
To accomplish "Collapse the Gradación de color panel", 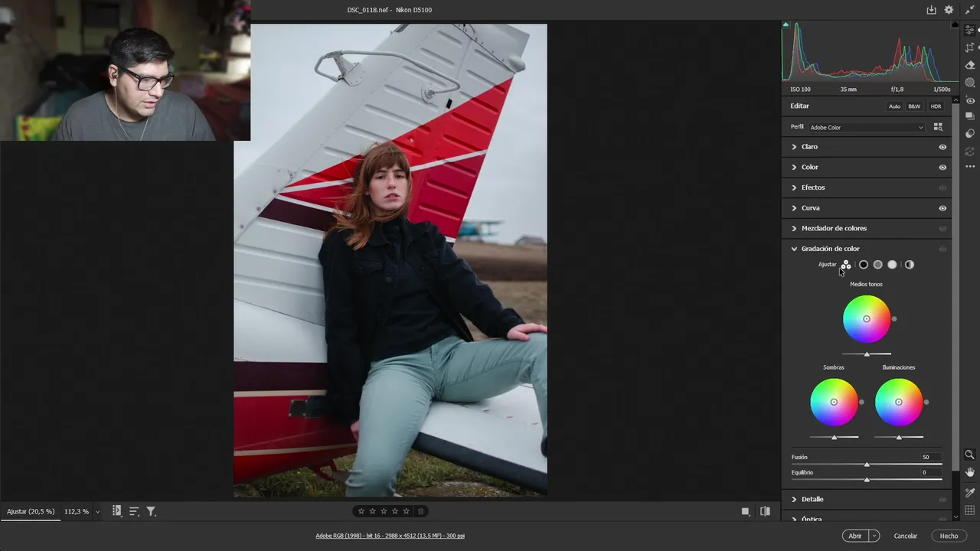I will click(x=794, y=249).
